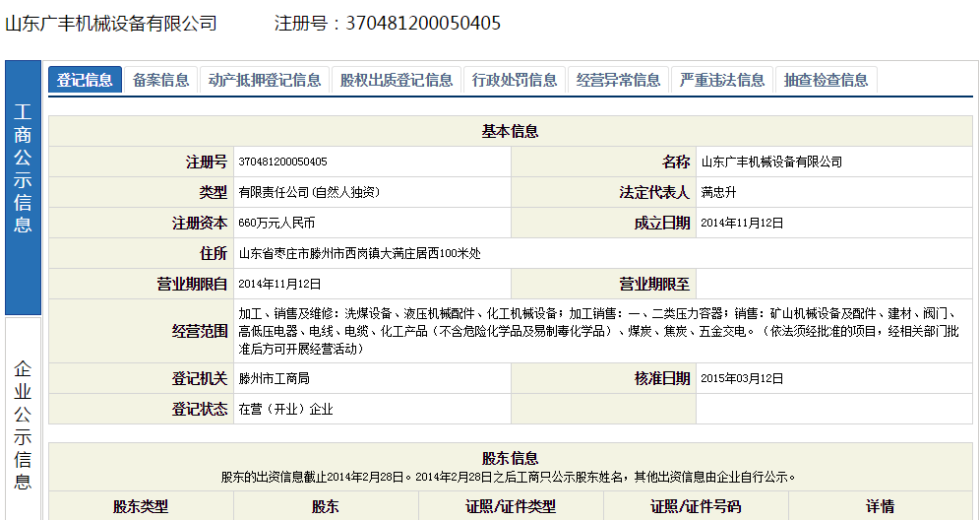Click the 详情 column header in shareholder table
This screenshot has width=980, height=520.
click(880, 506)
